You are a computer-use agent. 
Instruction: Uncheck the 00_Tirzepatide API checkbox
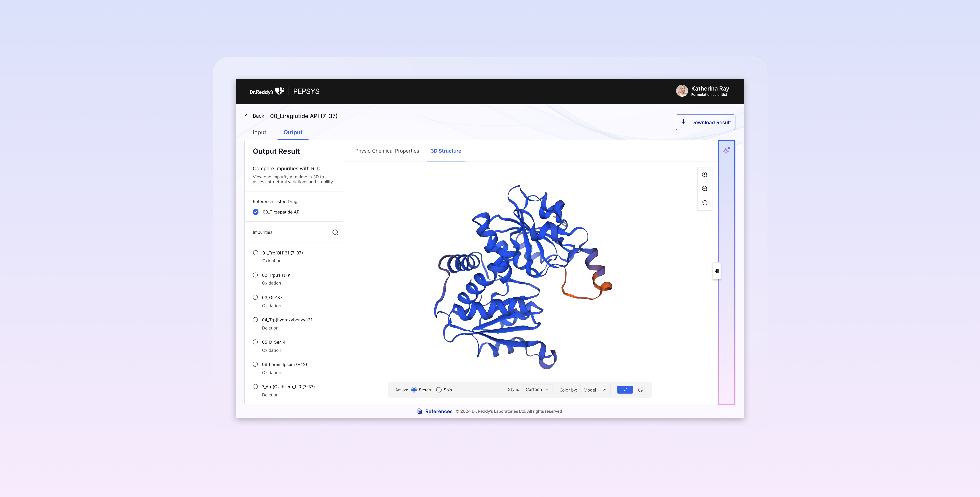click(256, 212)
